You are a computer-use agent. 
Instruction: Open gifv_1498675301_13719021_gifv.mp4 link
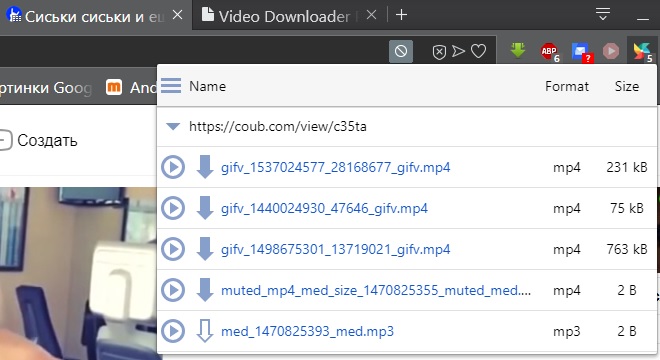point(335,249)
